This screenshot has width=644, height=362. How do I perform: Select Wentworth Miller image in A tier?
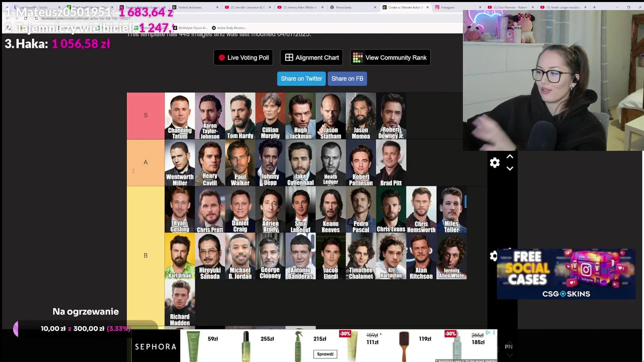pyautogui.click(x=180, y=162)
